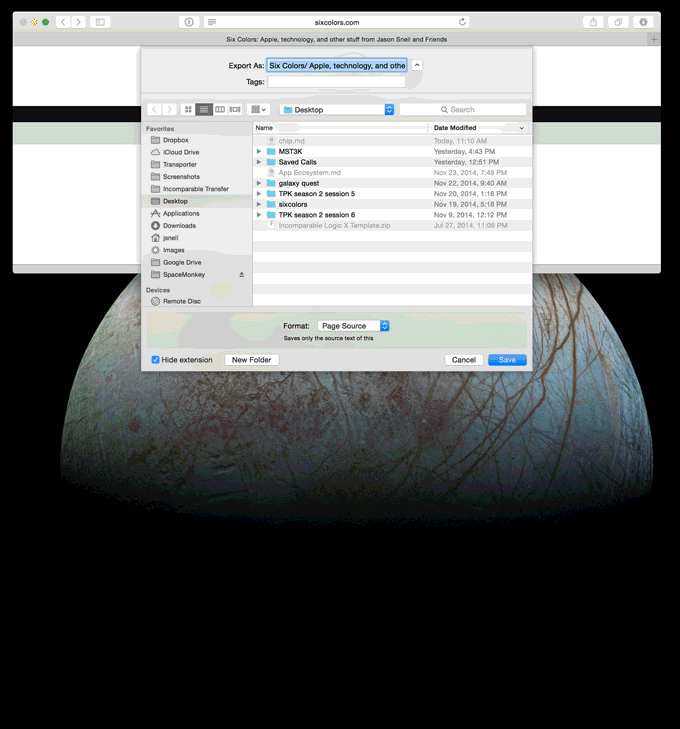
Task: Go back in save dialog browser
Action: pos(154,110)
